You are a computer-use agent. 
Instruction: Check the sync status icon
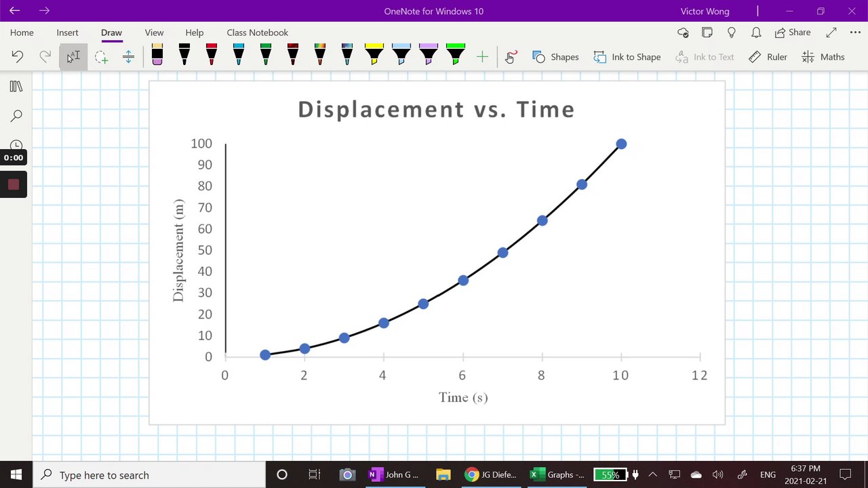click(683, 33)
